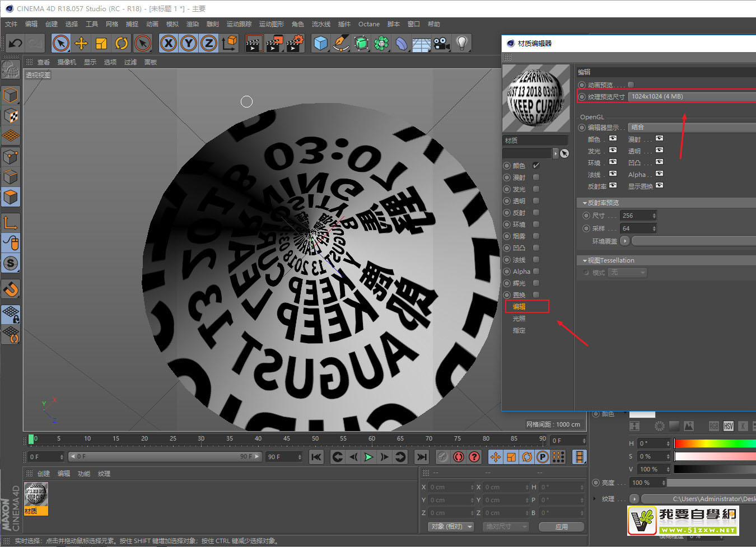This screenshot has height=547, width=756.
Task: Select the Rotate tool
Action: point(122,43)
